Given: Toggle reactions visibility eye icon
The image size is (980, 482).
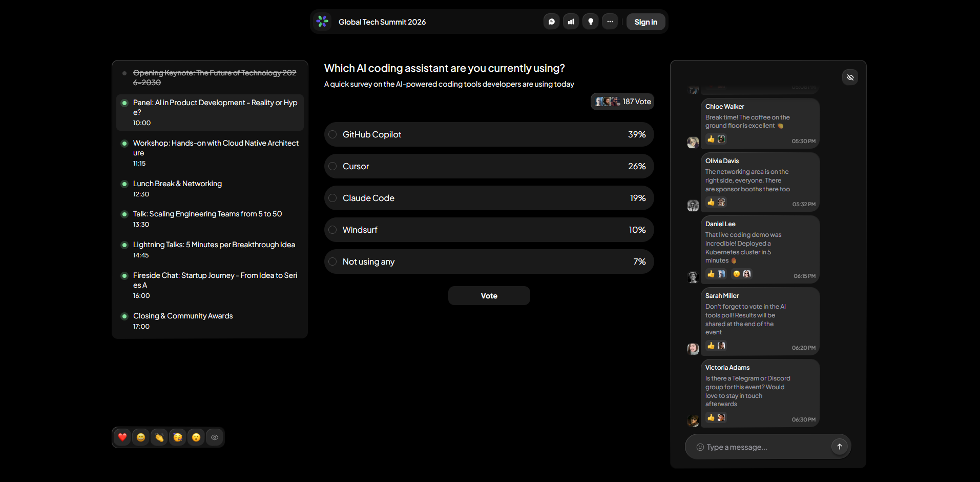Looking at the screenshot, I should click(x=215, y=437).
